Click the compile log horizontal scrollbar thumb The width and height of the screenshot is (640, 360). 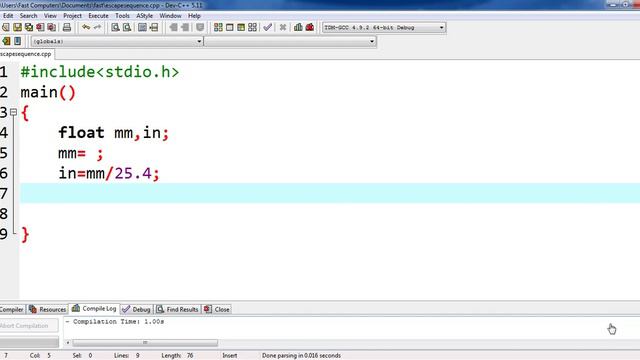pos(145,342)
